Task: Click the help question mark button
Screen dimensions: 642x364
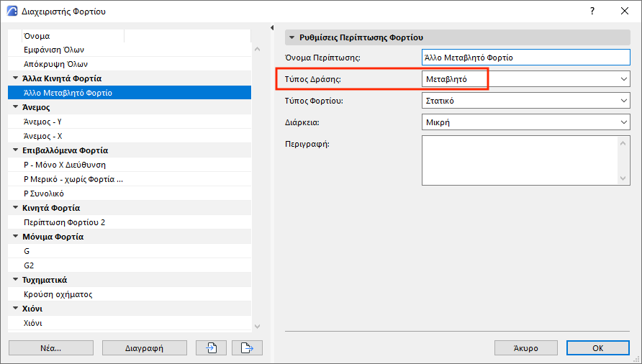Action: 592,11
